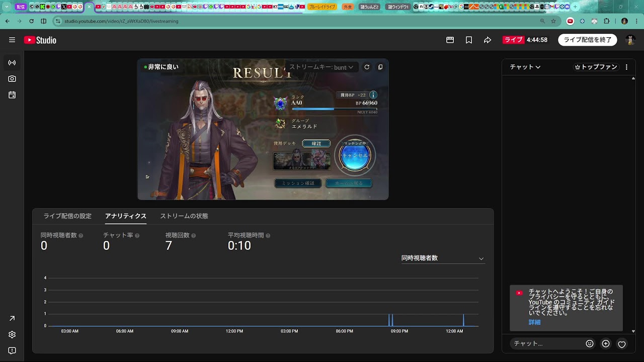
Task: Switch to ストリームの状態 tab
Action: pyautogui.click(x=184, y=216)
